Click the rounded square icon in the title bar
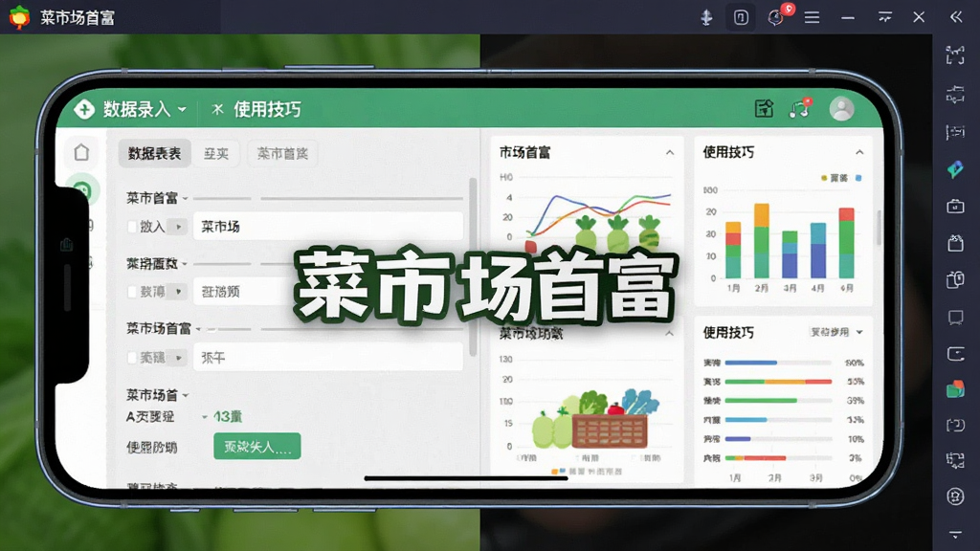This screenshot has width=980, height=551. point(741,17)
